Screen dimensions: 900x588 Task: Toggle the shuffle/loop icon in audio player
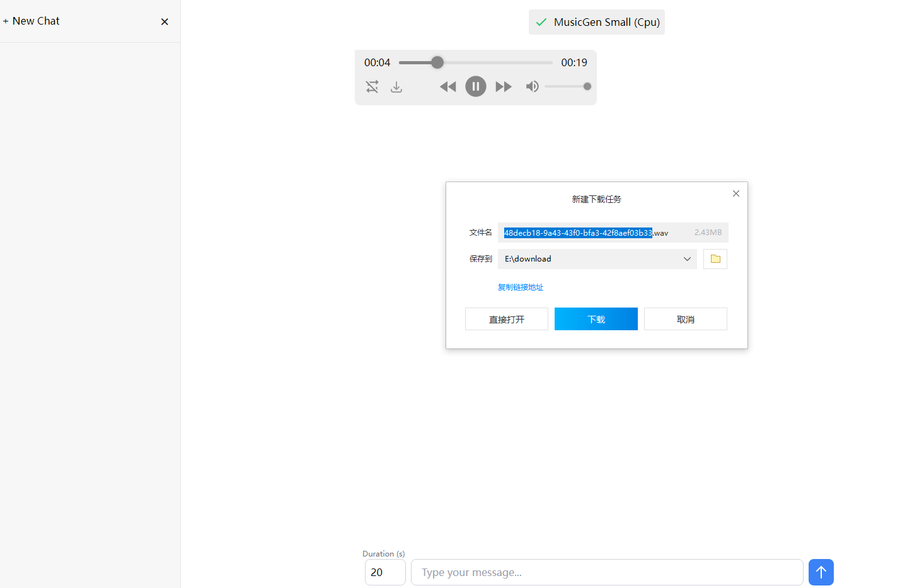(372, 86)
